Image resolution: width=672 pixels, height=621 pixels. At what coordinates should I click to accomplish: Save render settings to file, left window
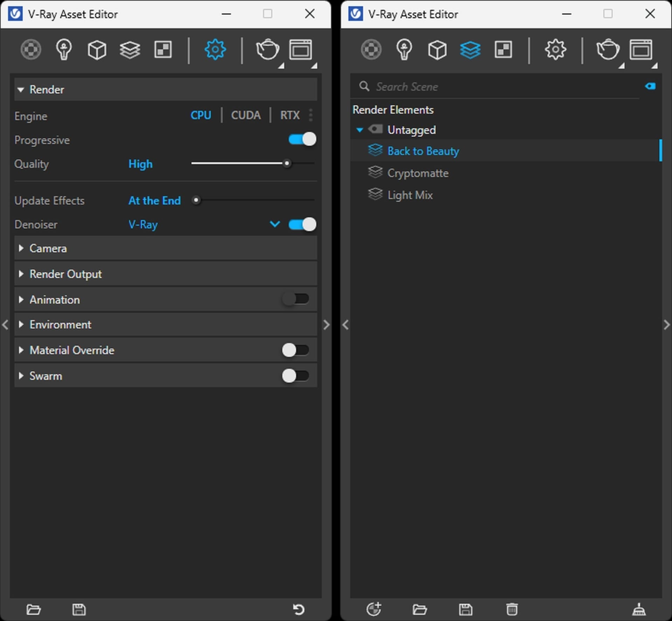coord(79,609)
